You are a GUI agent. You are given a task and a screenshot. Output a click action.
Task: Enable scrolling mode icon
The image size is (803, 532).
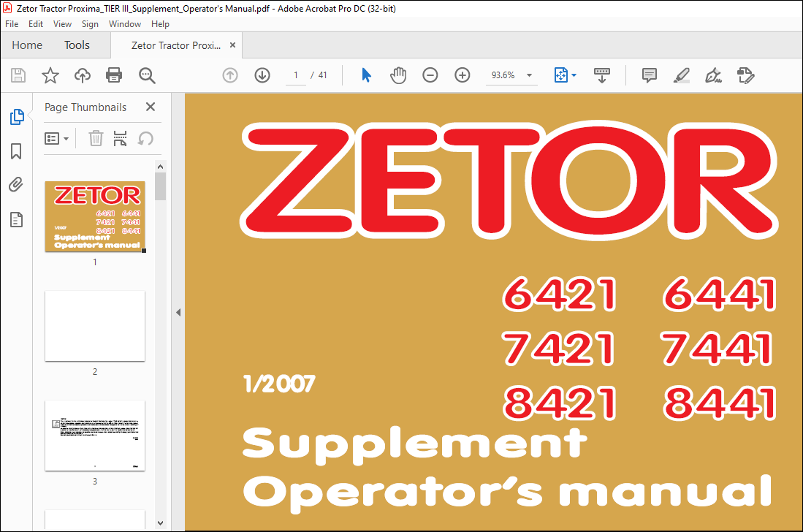point(602,75)
